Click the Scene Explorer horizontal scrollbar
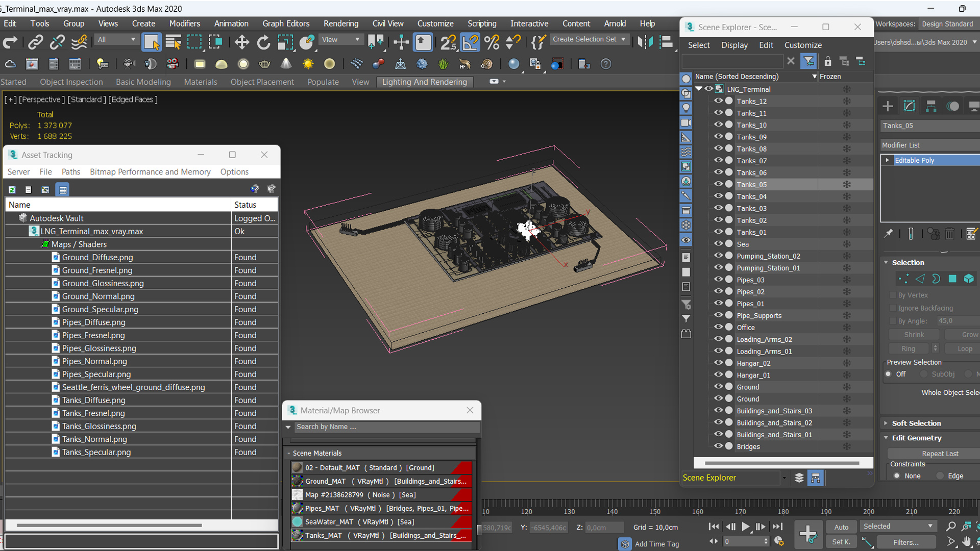Viewport: 980px width, 551px height. tap(782, 463)
